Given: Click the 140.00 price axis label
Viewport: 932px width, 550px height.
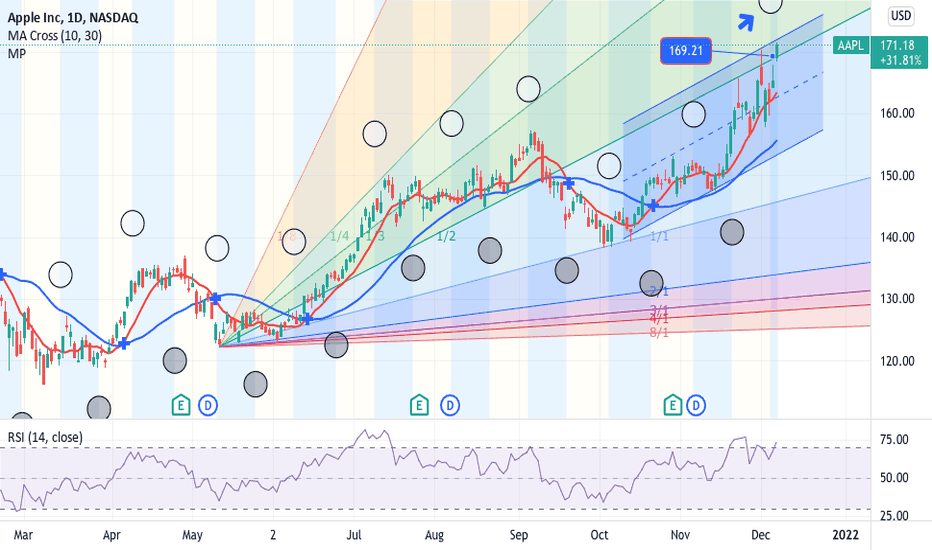Looking at the screenshot, I should [x=897, y=237].
